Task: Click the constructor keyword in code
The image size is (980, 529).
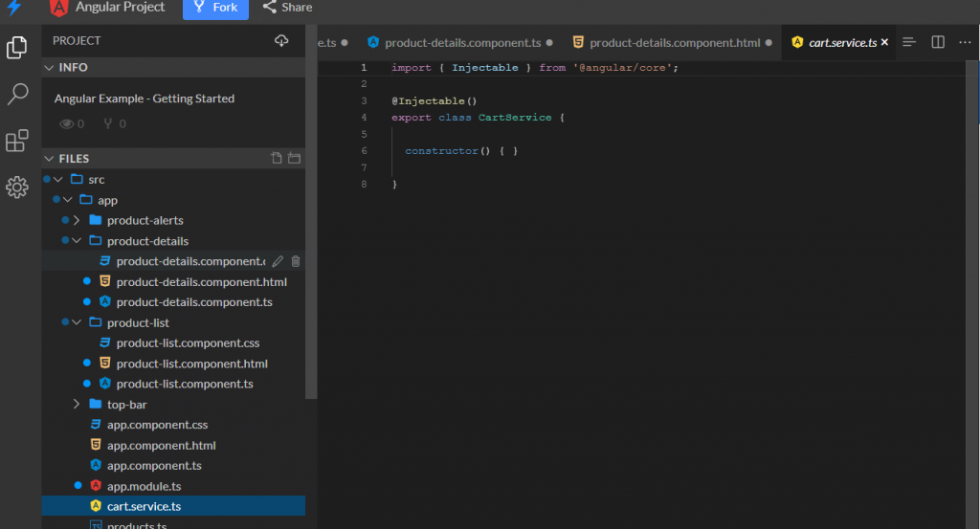Action: pyautogui.click(x=441, y=150)
